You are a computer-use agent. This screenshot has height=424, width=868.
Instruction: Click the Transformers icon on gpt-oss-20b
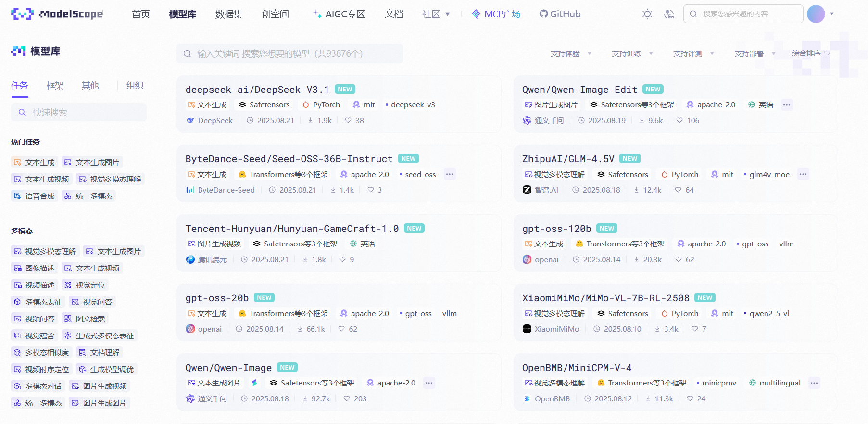(x=242, y=313)
